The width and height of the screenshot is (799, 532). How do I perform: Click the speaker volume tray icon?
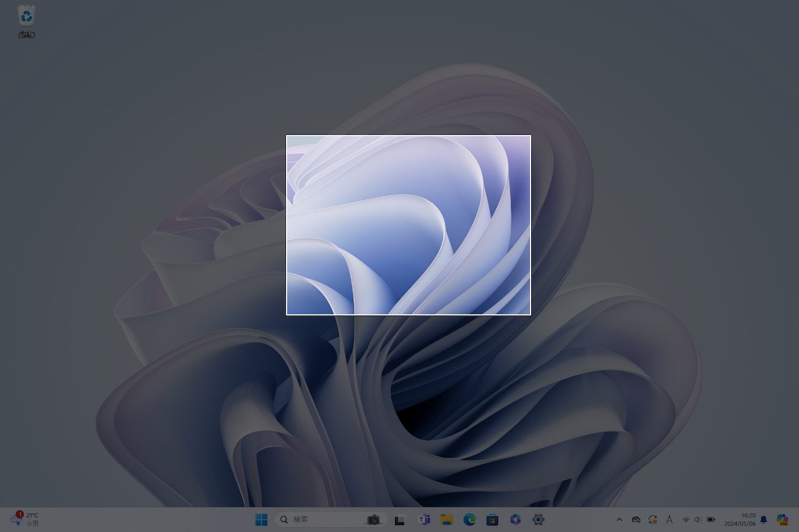(698, 520)
